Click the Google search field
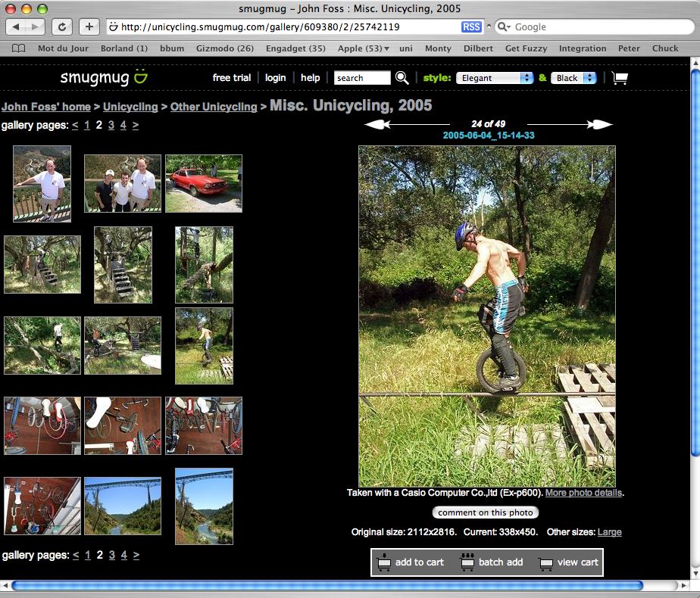Image resolution: width=700 pixels, height=598 pixels. tap(594, 26)
